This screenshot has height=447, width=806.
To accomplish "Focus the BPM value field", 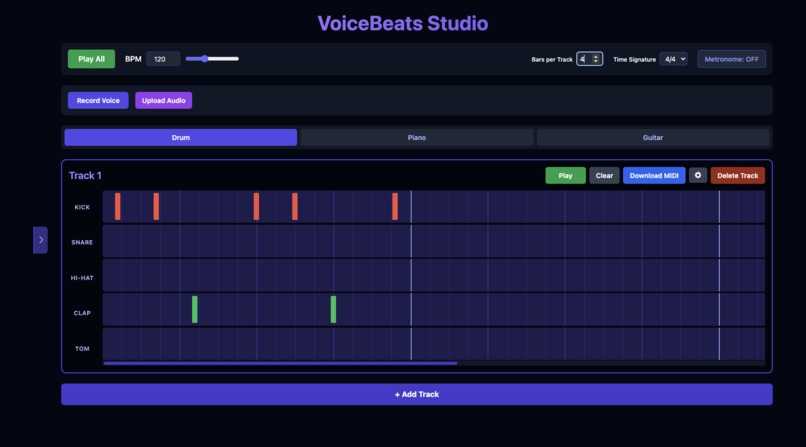I will point(163,59).
